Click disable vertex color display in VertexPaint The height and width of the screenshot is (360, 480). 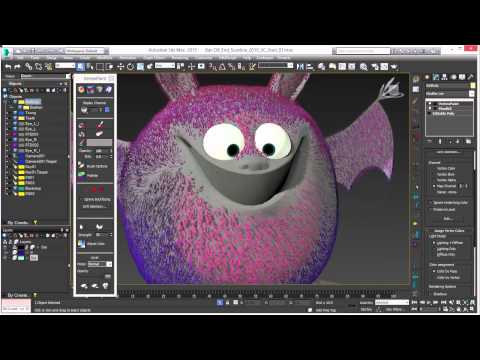click(x=100, y=89)
